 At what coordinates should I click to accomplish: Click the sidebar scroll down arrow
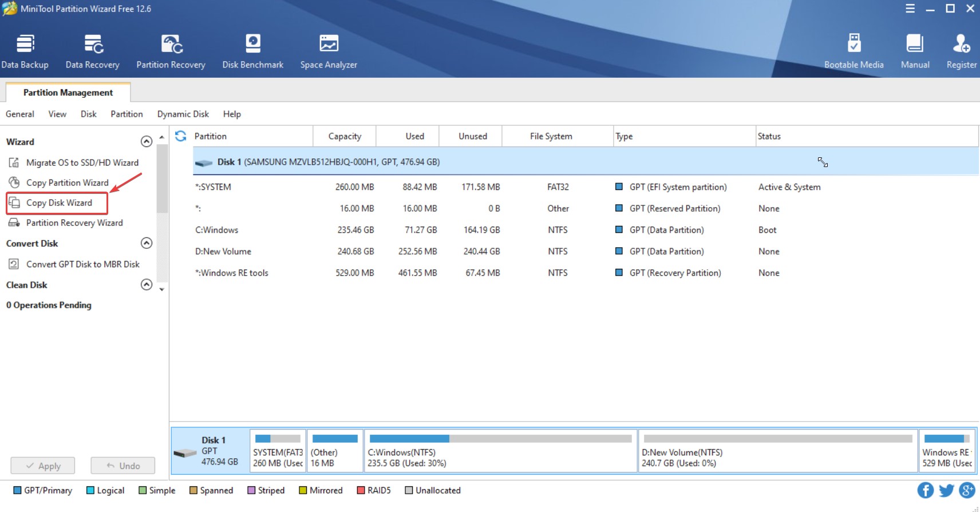pos(162,289)
